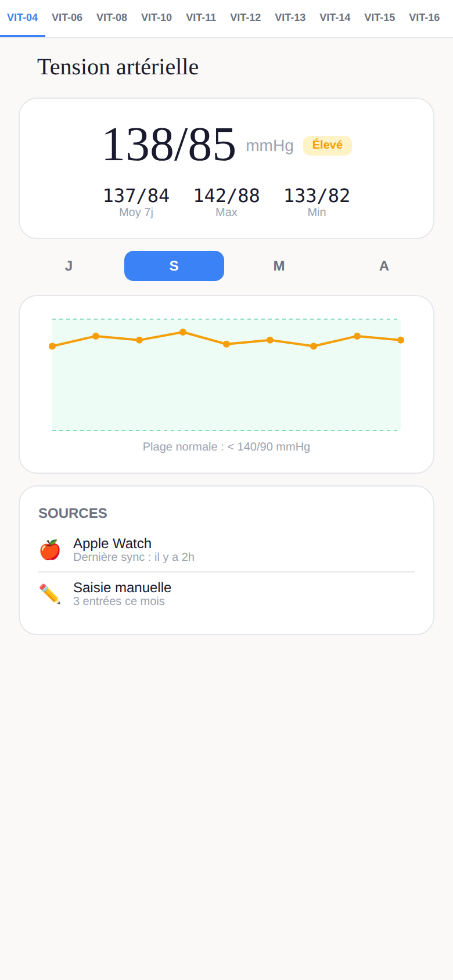
Task: Select the J day period
Action: tap(69, 266)
